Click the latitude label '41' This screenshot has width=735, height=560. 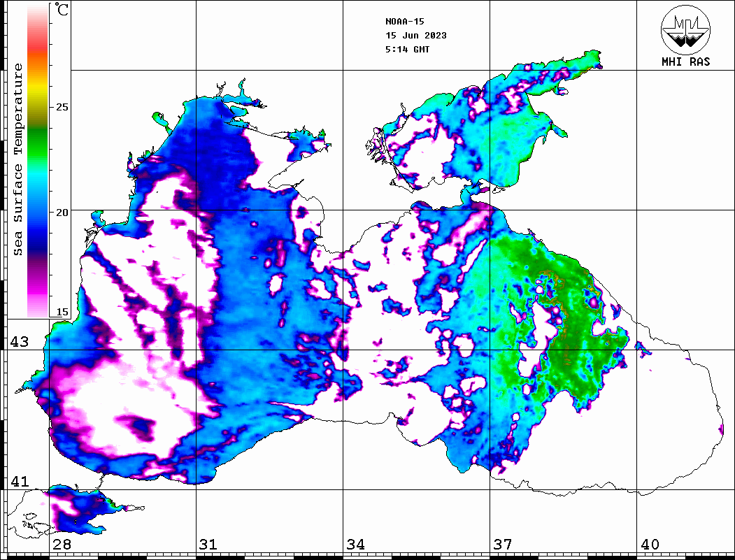tap(20, 482)
